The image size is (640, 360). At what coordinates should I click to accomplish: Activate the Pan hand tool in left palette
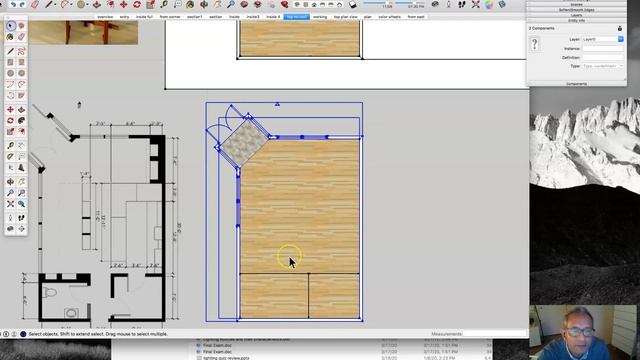click(22, 182)
